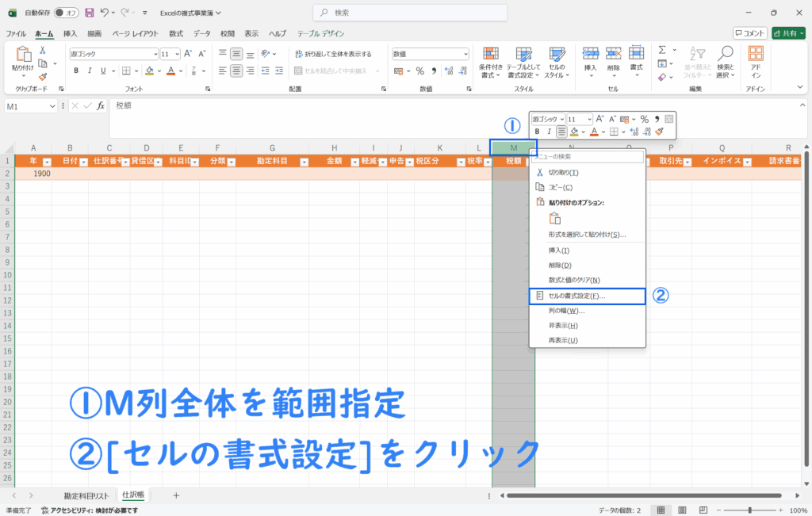Click the コメント comments button
This screenshot has height=516, width=812.
[749, 33]
